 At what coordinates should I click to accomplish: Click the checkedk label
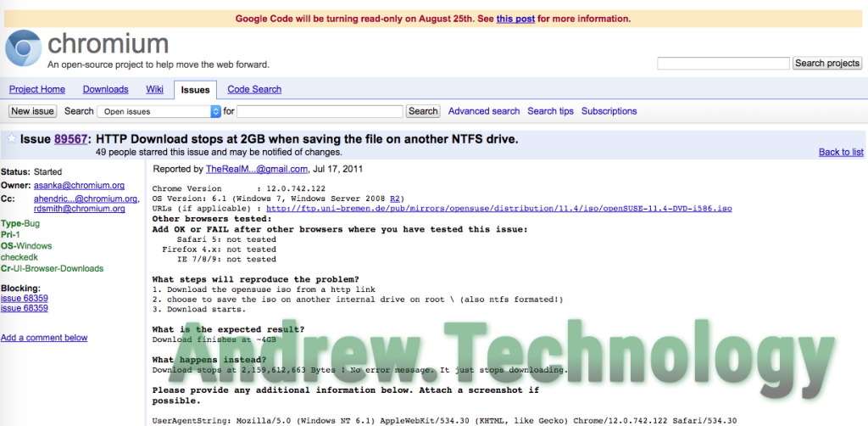(x=19, y=257)
